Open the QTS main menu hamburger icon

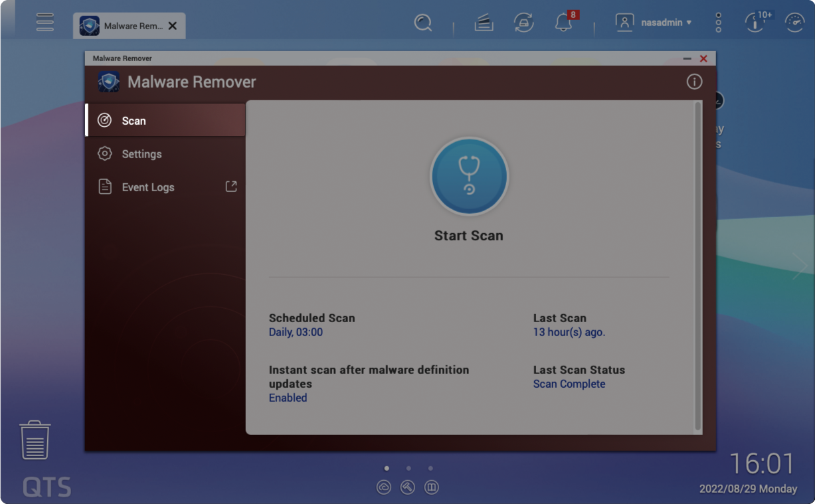point(45,23)
